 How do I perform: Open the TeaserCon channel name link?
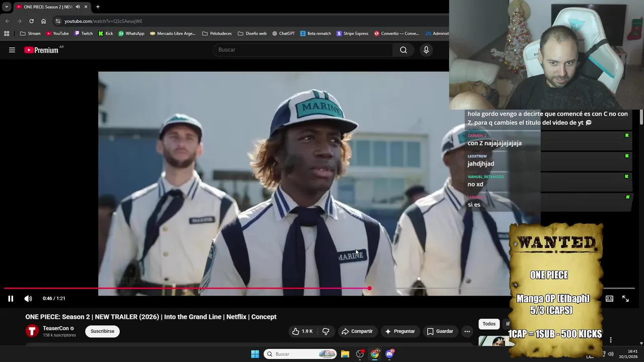(x=55, y=328)
